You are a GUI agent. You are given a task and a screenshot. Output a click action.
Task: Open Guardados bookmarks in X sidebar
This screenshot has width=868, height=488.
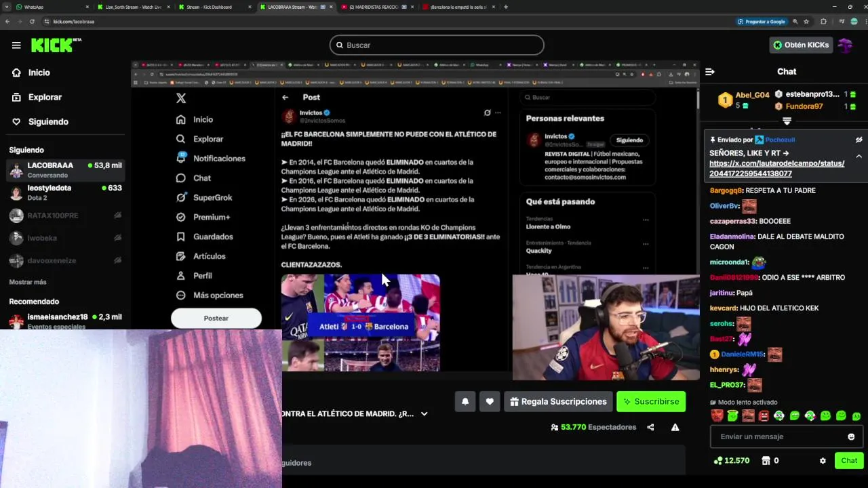(x=205, y=237)
